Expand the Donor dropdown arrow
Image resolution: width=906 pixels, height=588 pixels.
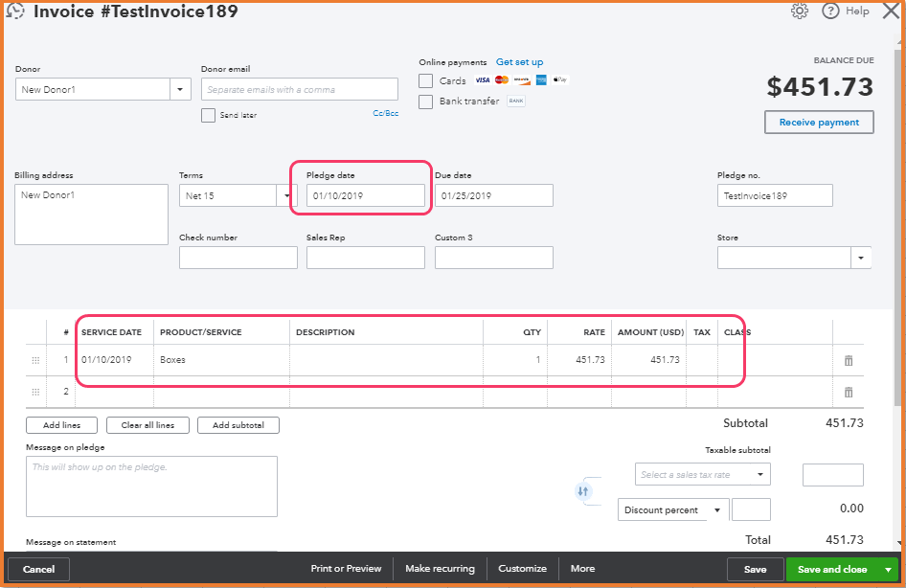click(x=180, y=89)
